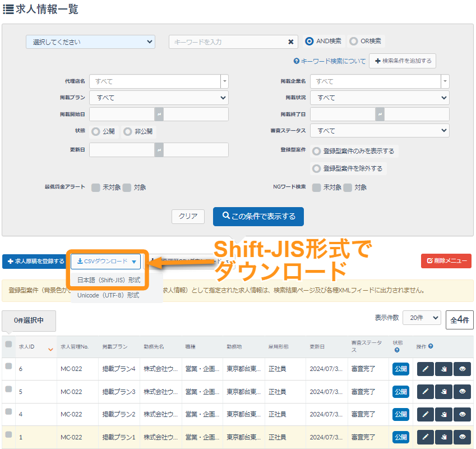
Task: Duplicate job ID 4 using copy icon
Action: coord(443,414)
